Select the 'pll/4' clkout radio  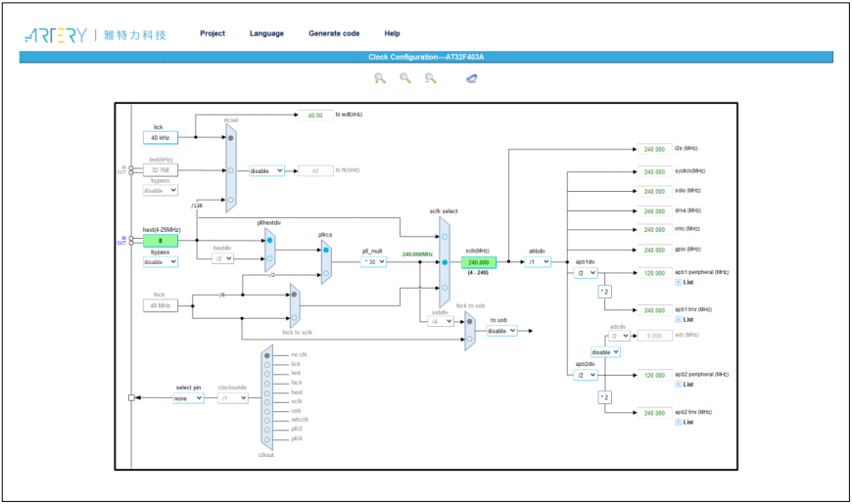click(266, 438)
